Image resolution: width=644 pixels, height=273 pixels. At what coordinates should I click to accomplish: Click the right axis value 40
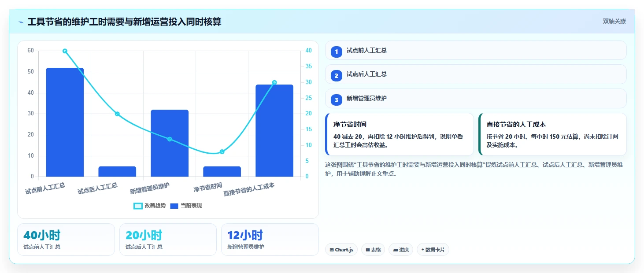(309, 51)
